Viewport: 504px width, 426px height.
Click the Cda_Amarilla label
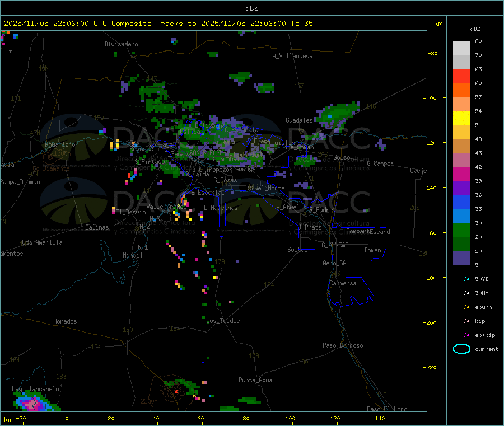tap(42, 242)
